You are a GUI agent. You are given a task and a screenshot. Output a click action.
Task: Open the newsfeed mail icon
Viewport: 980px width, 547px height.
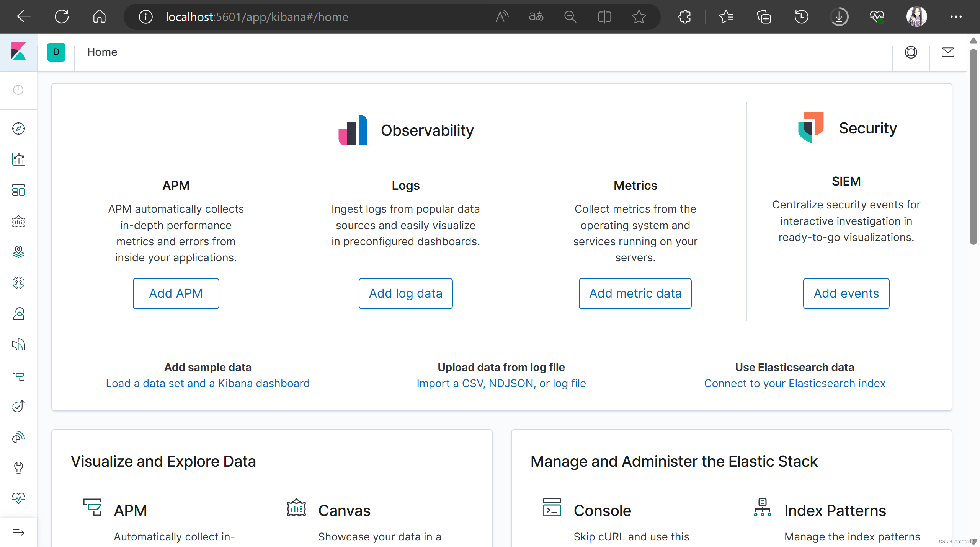(x=948, y=52)
